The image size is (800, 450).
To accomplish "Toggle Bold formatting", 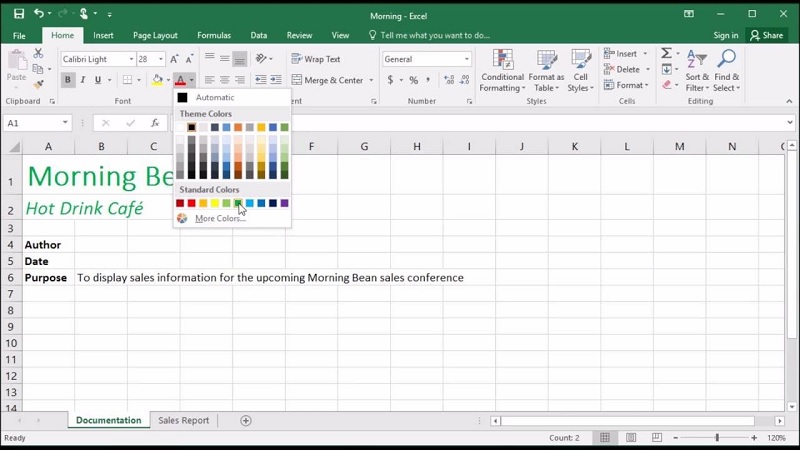I will (x=68, y=80).
